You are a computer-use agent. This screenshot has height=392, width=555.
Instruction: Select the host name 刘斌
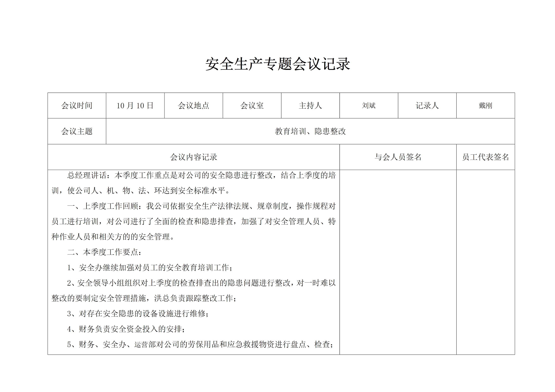(369, 106)
